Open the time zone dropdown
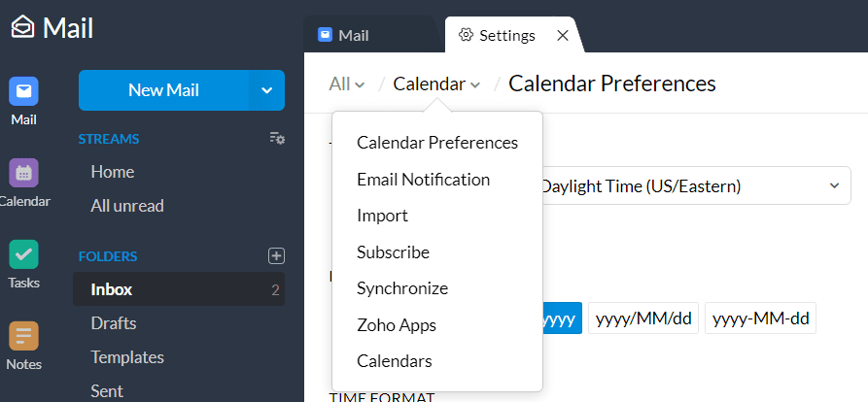The height and width of the screenshot is (402, 868). coord(696,185)
